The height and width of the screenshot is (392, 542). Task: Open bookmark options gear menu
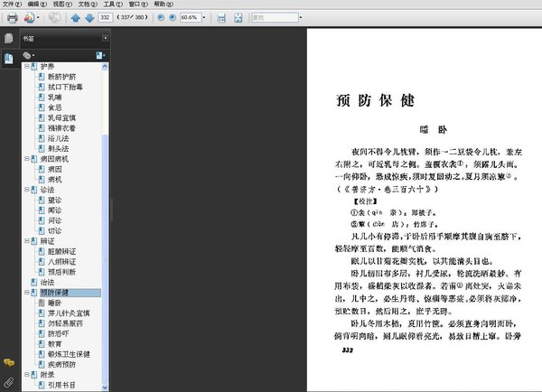point(28,55)
